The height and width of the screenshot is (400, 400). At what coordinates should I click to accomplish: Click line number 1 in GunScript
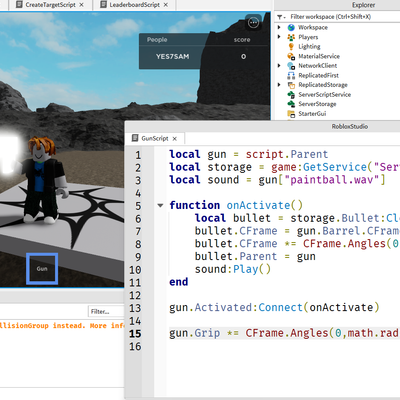pyautogui.click(x=138, y=155)
